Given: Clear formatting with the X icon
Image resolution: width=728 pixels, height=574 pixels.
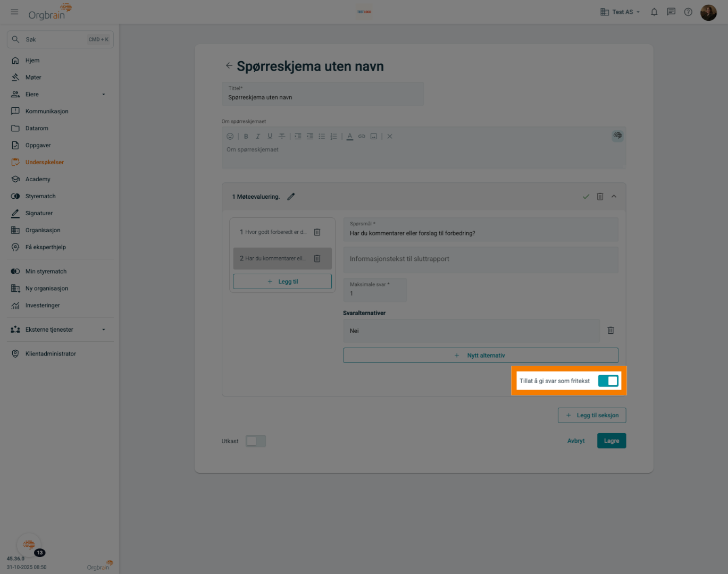Looking at the screenshot, I should pyautogui.click(x=390, y=137).
